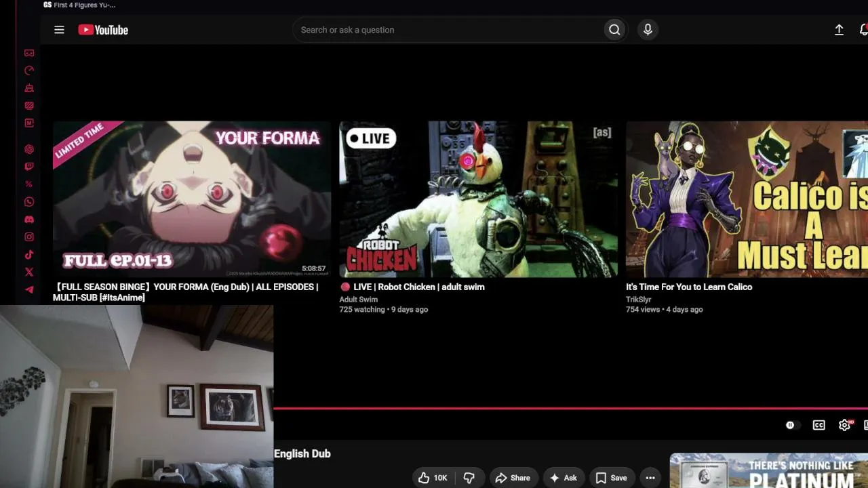Open WhatsApp from the browser sidebar
The height and width of the screenshot is (488, 868).
pyautogui.click(x=29, y=202)
